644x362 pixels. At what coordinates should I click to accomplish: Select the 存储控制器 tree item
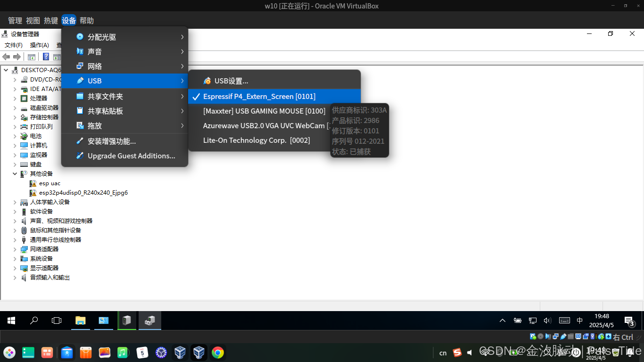44,117
